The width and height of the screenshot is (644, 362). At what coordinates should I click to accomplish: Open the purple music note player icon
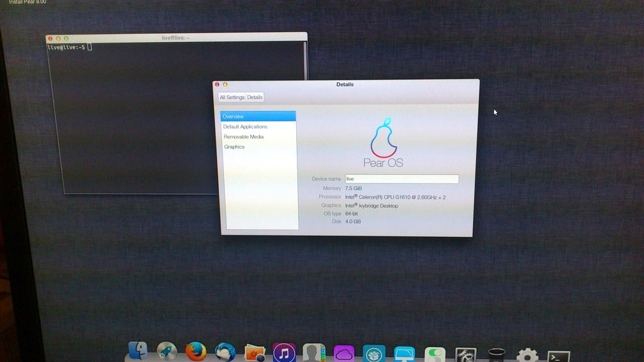pos(284,352)
